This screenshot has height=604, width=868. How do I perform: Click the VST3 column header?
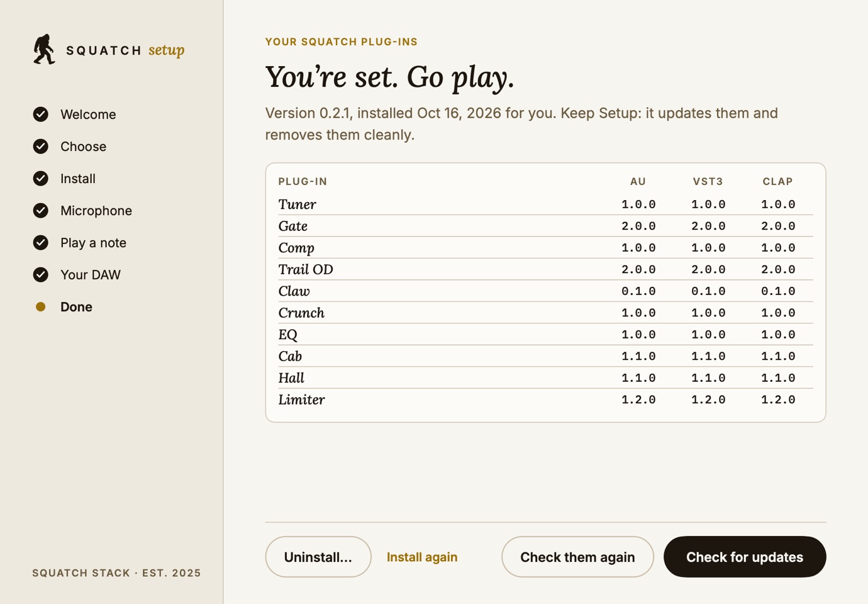click(708, 181)
